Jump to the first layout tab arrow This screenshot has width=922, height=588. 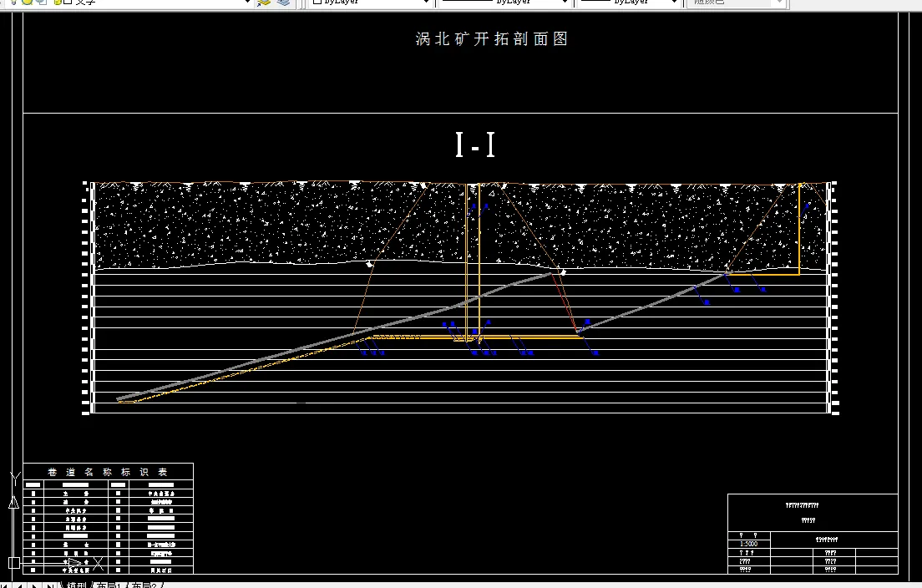pos(5,585)
